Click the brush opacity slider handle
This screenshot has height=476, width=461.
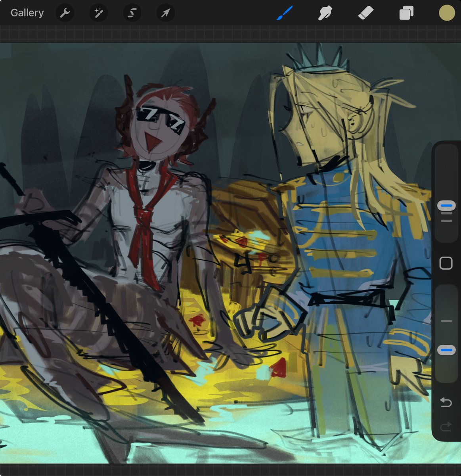point(446,350)
